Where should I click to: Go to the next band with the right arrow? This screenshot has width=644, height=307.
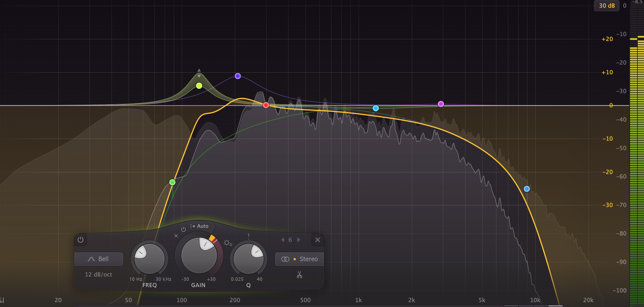pyautogui.click(x=299, y=240)
